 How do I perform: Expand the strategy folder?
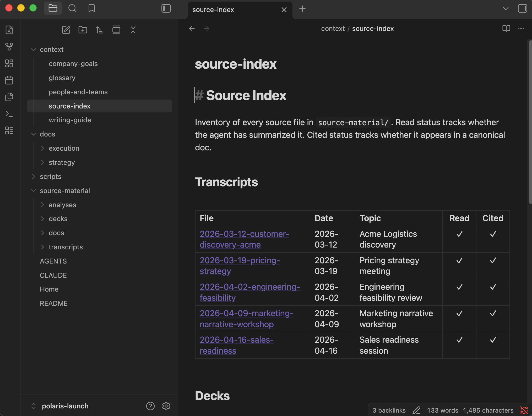click(100, 162)
